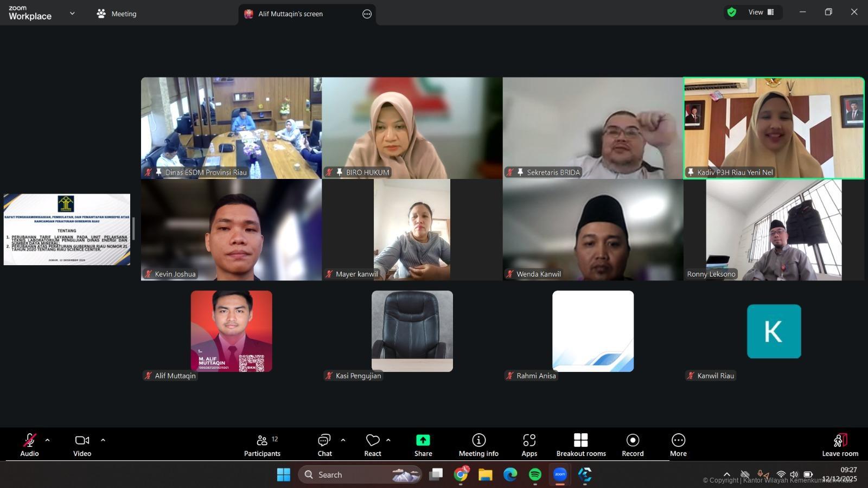868x488 pixels.
Task: Open the Participants panel
Action: 262,445
